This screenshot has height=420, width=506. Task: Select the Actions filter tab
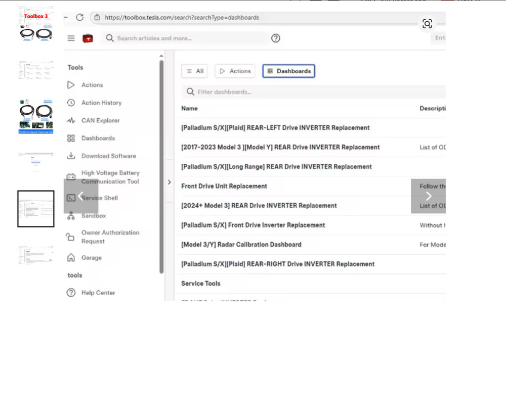point(235,71)
